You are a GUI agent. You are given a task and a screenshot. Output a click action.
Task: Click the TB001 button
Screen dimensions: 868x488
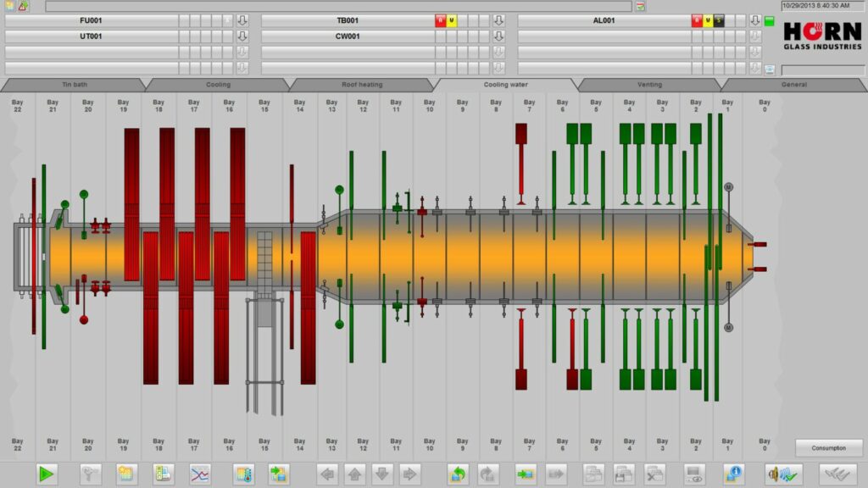(x=348, y=20)
